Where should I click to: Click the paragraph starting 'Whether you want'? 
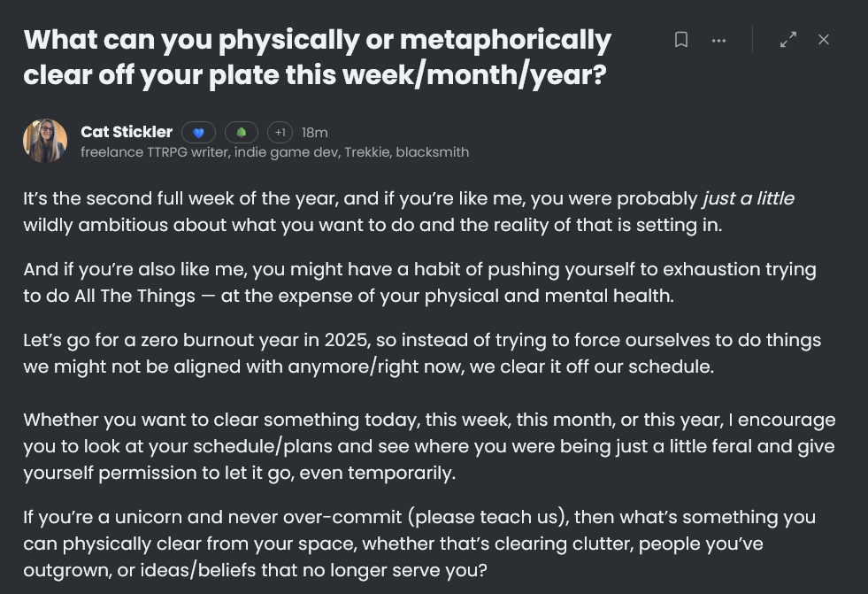428,446
